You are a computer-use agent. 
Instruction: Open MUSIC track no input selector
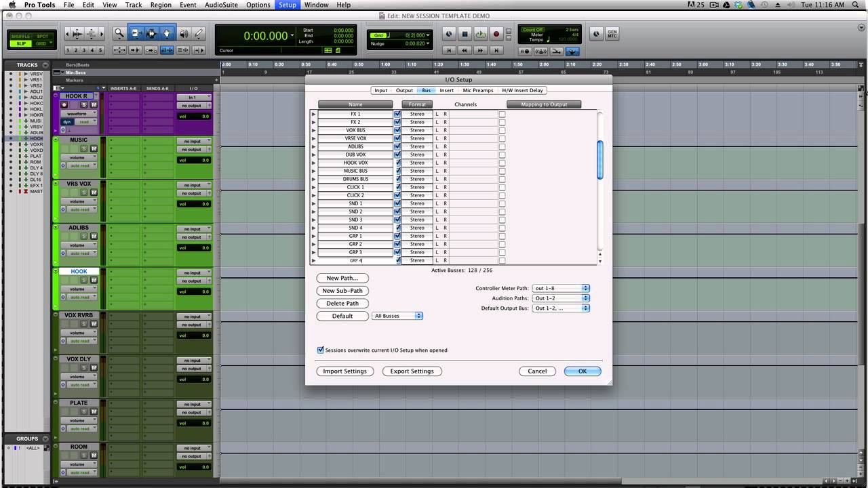(x=194, y=141)
